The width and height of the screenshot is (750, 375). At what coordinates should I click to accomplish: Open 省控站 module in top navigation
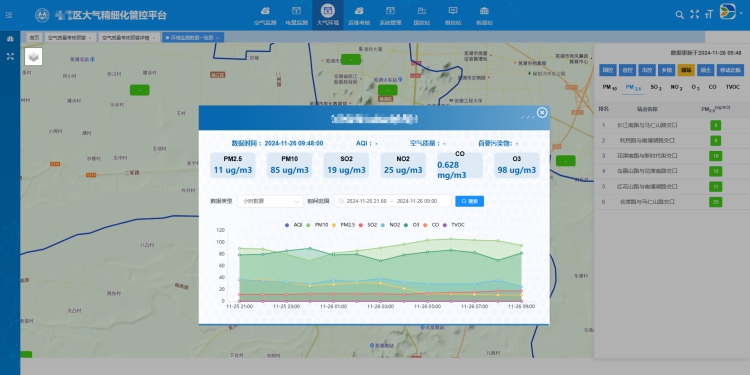click(x=452, y=16)
